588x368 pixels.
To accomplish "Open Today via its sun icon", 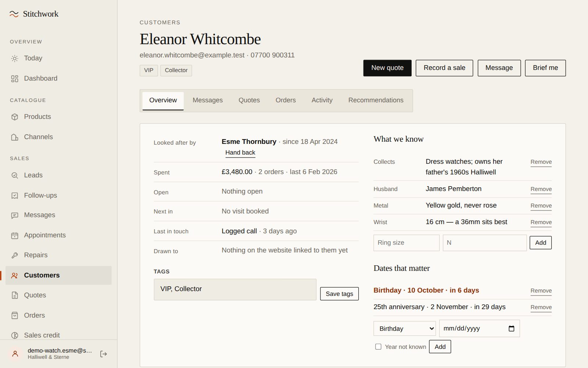I will pyautogui.click(x=15, y=59).
